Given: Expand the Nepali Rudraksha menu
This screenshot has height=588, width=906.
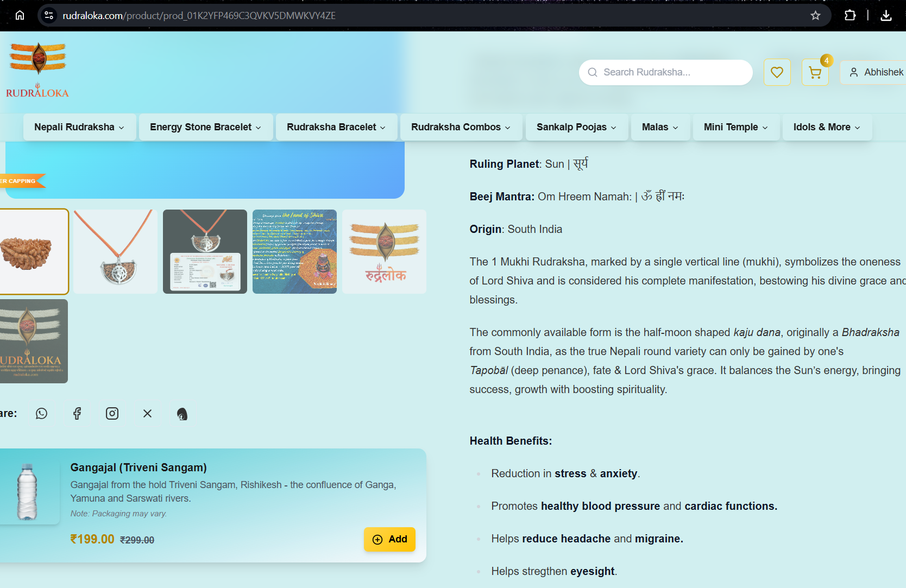Looking at the screenshot, I should pyautogui.click(x=79, y=127).
